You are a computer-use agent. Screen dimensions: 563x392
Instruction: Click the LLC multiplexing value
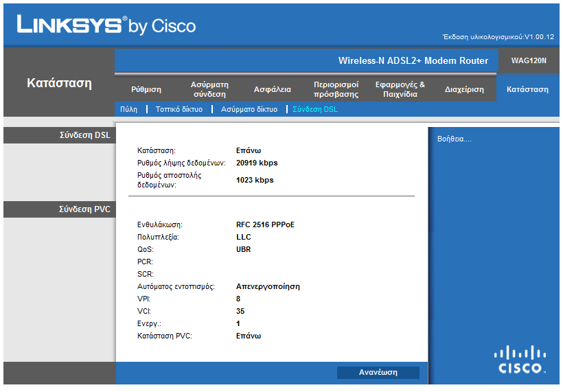244,238
